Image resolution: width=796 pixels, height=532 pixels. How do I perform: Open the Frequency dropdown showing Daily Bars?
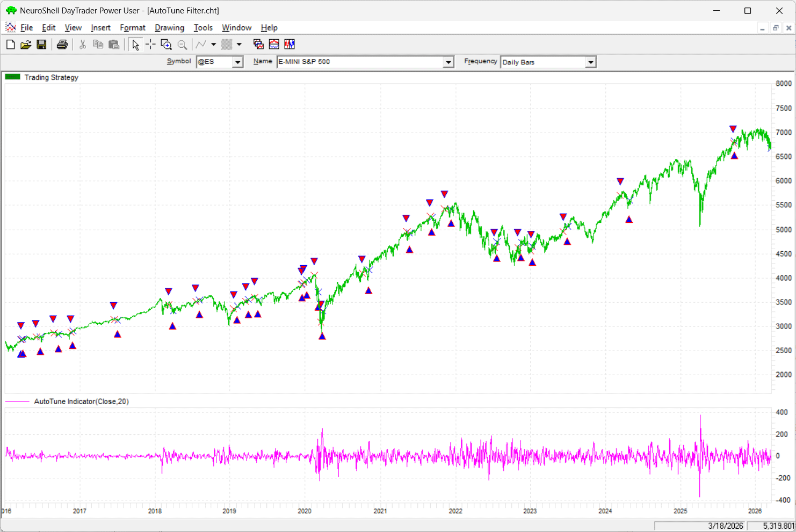[590, 62]
